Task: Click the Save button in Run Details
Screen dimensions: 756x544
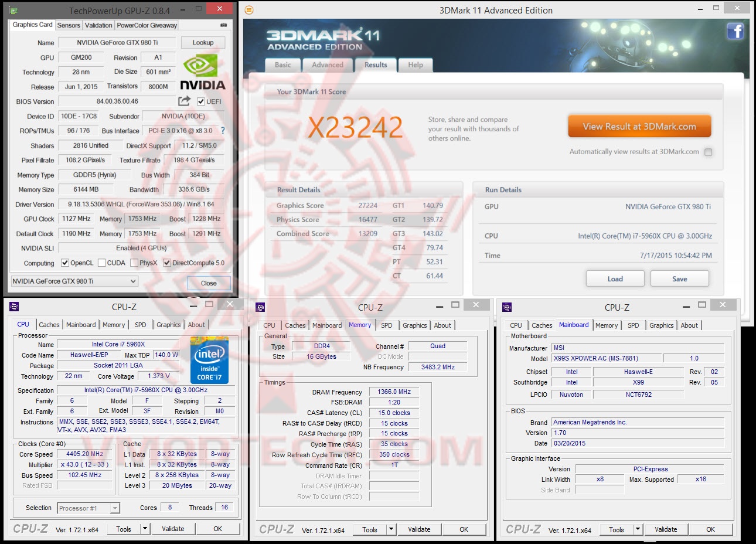Action: pyautogui.click(x=680, y=279)
